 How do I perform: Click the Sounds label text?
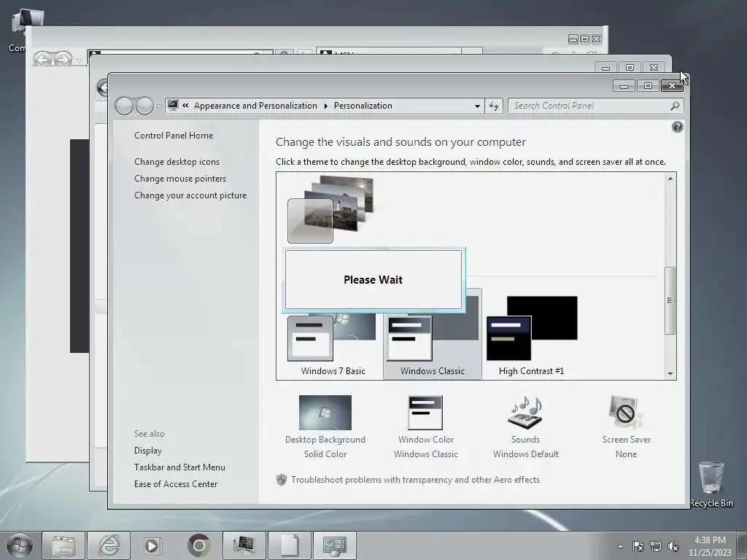pyautogui.click(x=525, y=440)
